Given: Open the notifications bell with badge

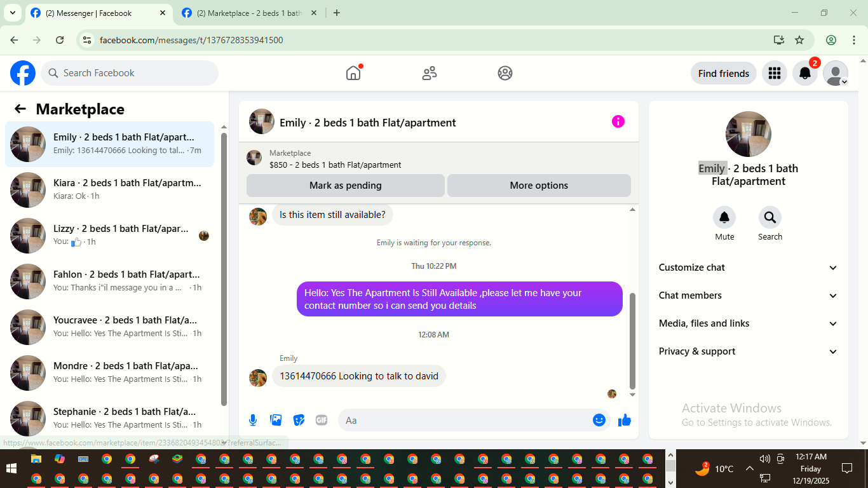Looking at the screenshot, I should (805, 73).
